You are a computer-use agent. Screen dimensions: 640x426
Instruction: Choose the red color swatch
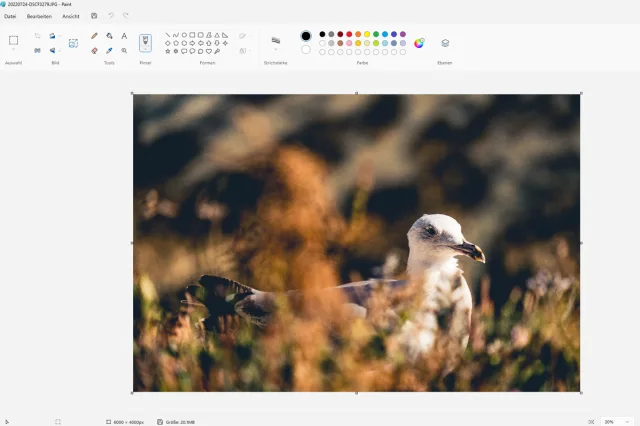pyautogui.click(x=349, y=34)
